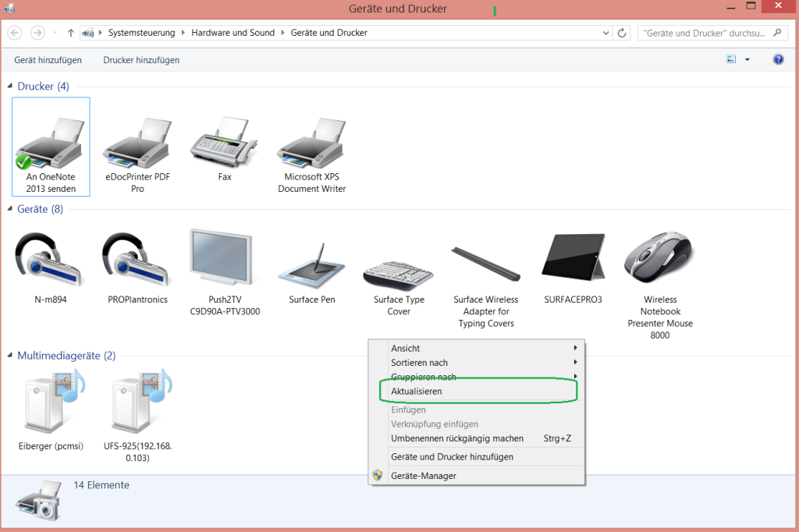Open help with the question mark icon
The image size is (799, 532).
[778, 59]
